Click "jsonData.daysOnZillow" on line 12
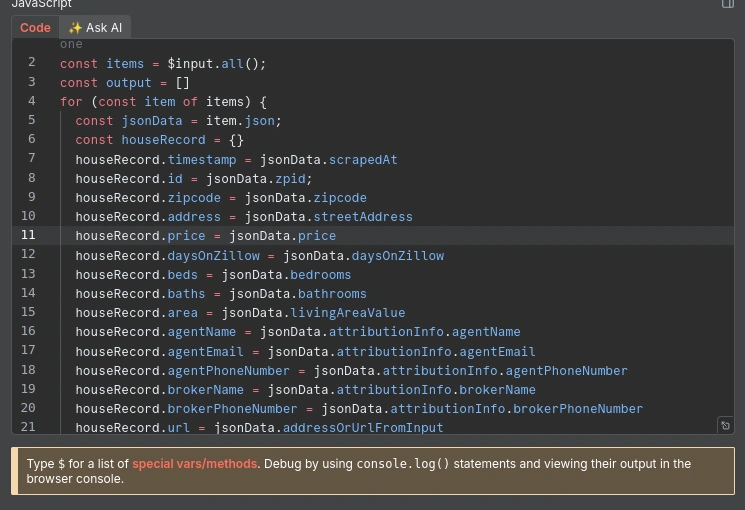 pos(363,256)
